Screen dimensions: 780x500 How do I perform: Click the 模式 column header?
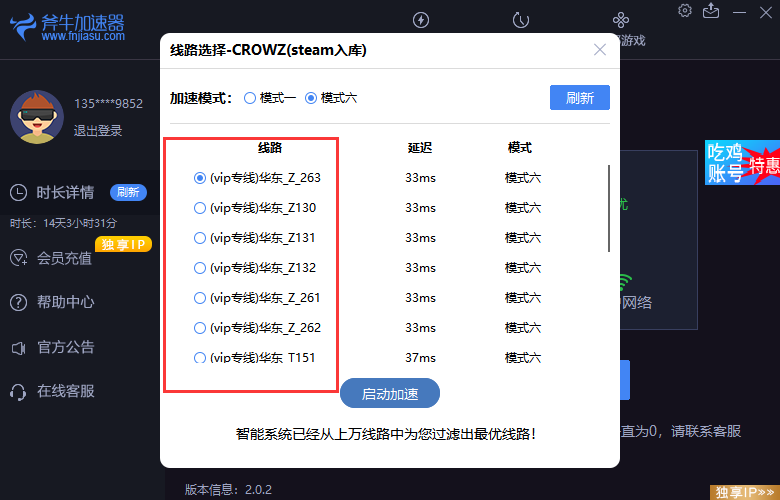(x=520, y=148)
